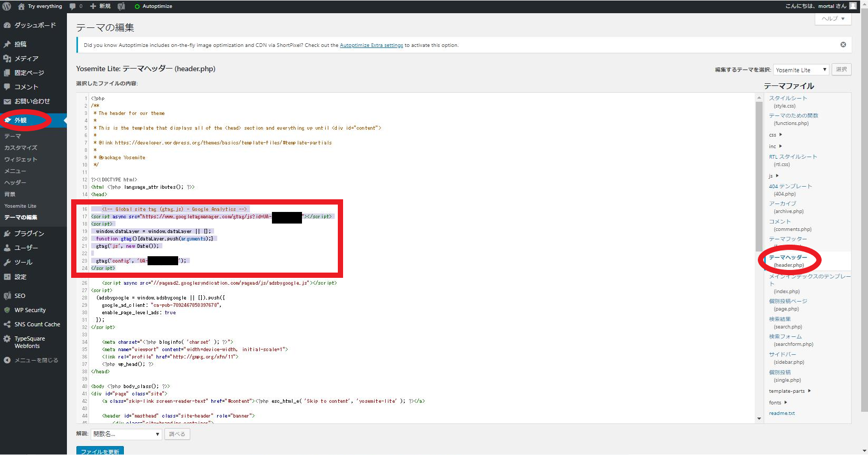Open the カスタマイズ submenu item
The width and height of the screenshot is (868, 455).
point(21,148)
